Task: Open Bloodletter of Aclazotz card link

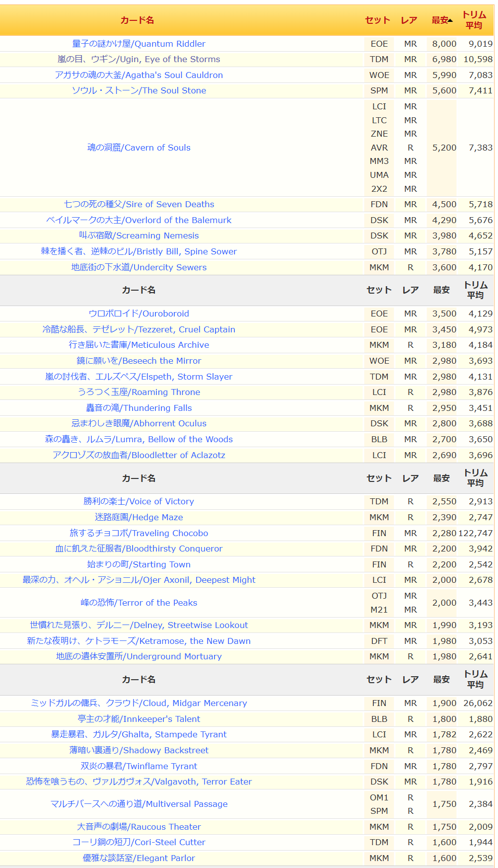Action: coord(139,455)
